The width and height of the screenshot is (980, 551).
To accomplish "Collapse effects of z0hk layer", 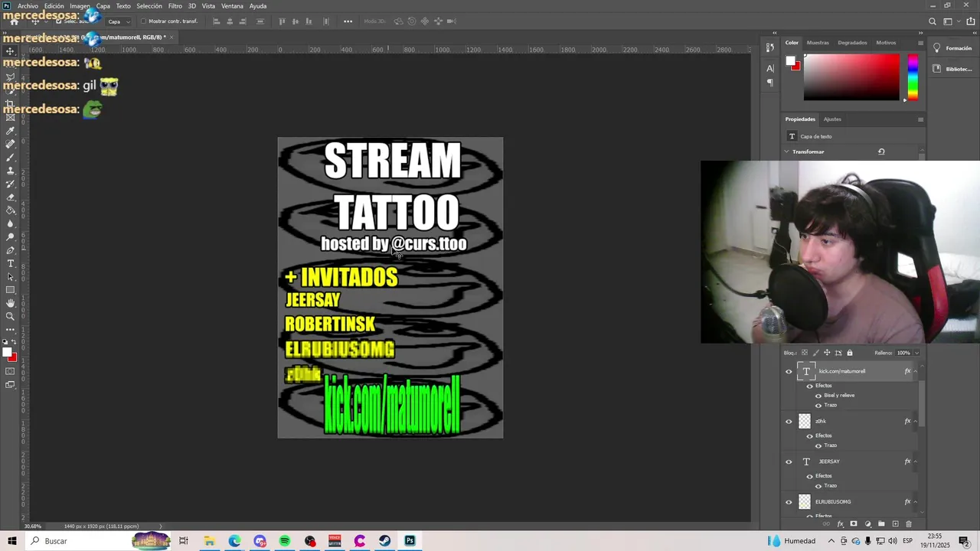I will (x=916, y=421).
